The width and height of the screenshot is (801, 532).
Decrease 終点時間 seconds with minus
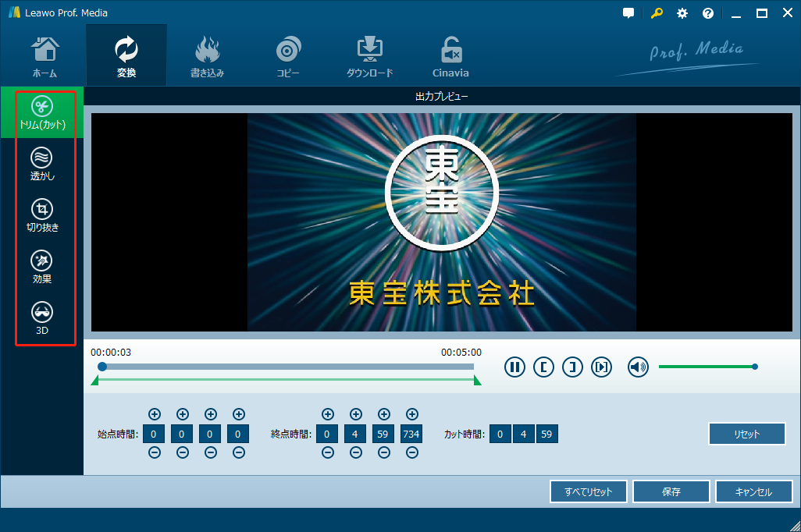pyautogui.click(x=384, y=452)
